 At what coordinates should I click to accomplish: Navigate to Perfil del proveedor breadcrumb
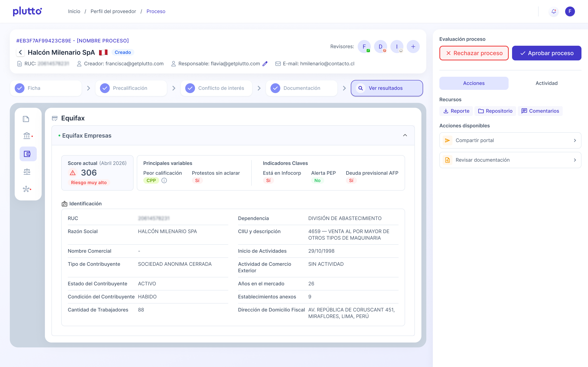(113, 11)
